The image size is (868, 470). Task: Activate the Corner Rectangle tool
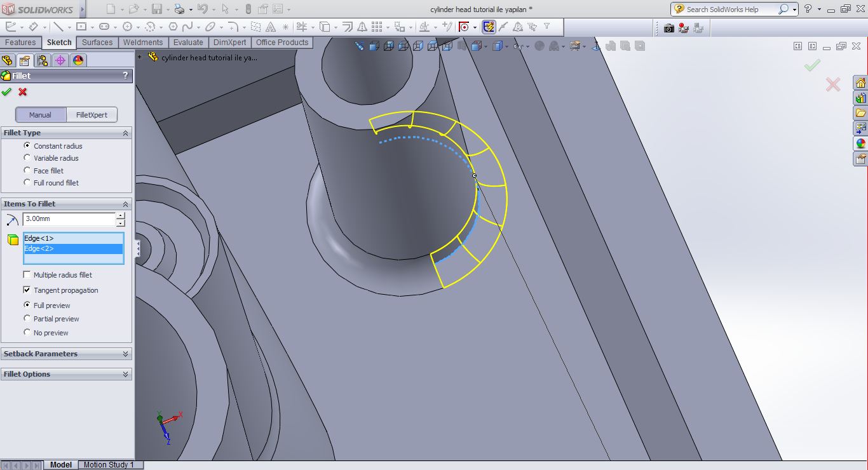pyautogui.click(x=82, y=27)
